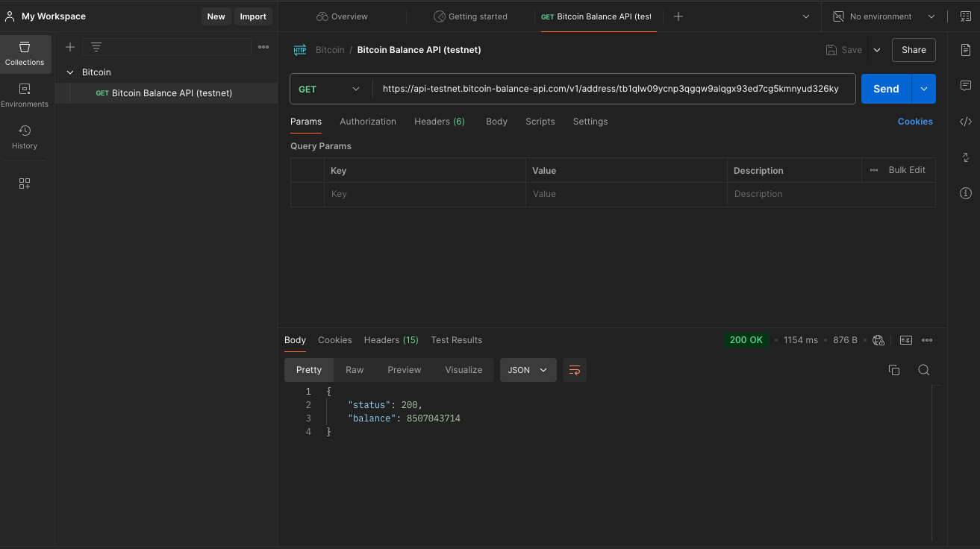980x549 pixels.
Task: Open the No environment selector
Action: click(x=884, y=16)
